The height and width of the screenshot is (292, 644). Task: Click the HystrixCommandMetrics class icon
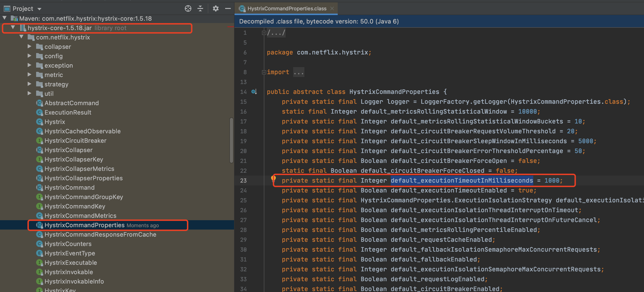[39, 215]
